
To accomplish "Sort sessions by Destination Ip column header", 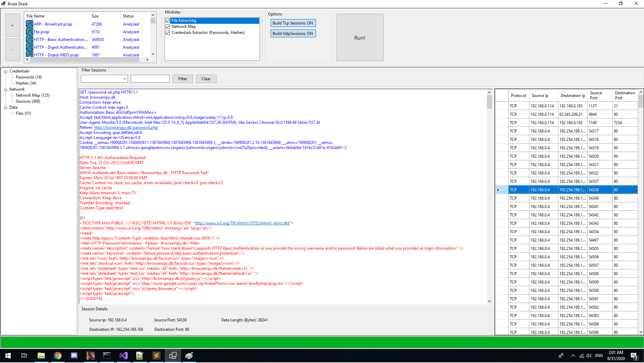I will [x=573, y=96].
